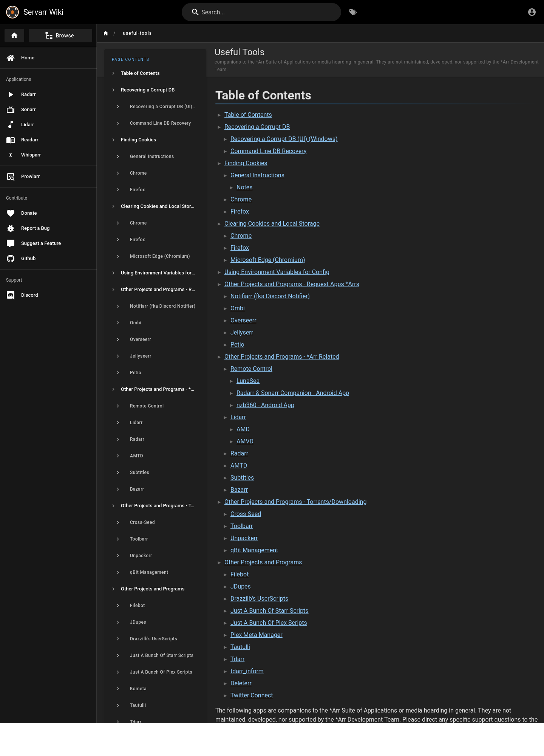Click the home button in the sidebar header
Image resolution: width=544 pixels, height=756 pixels.
tap(14, 36)
